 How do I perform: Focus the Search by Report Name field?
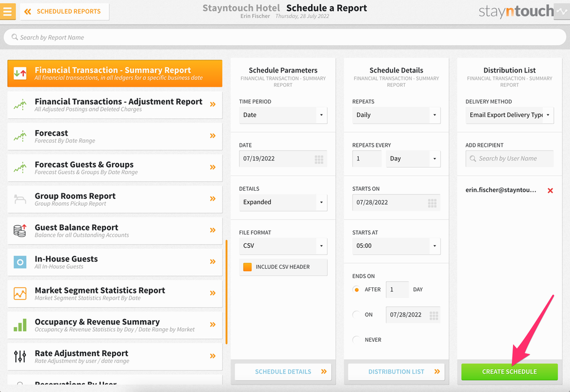[284, 37]
